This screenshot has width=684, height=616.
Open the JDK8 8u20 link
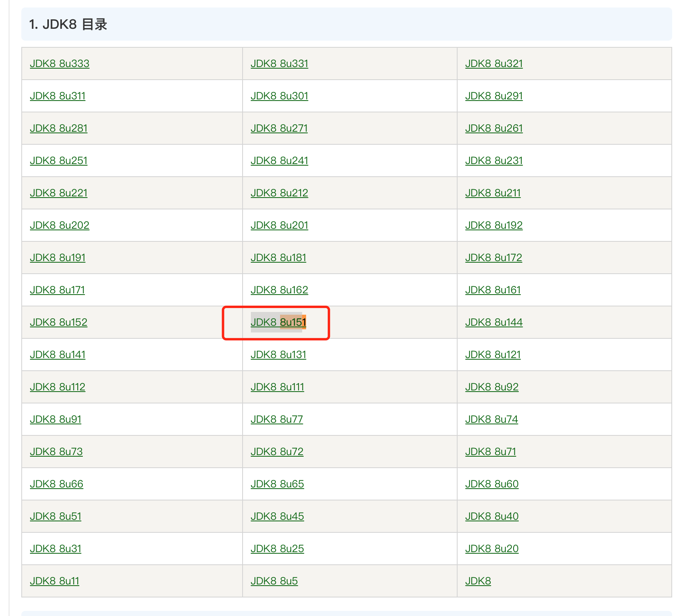pos(492,549)
